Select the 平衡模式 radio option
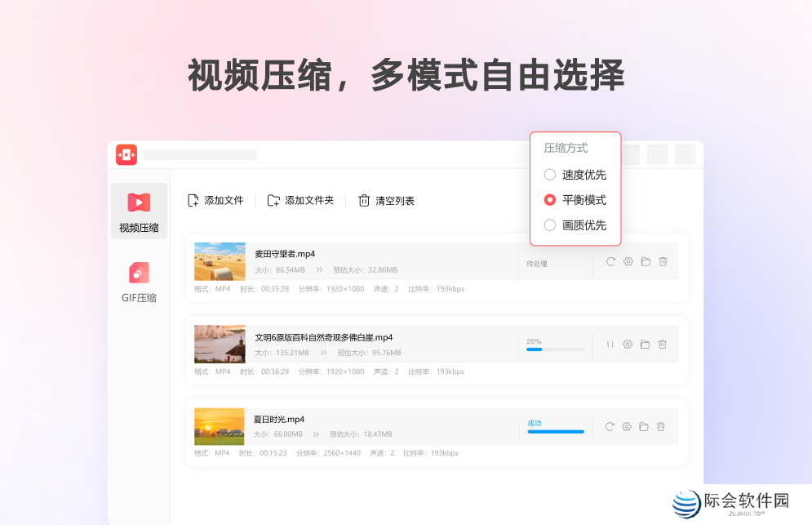The image size is (812, 525). tap(549, 199)
